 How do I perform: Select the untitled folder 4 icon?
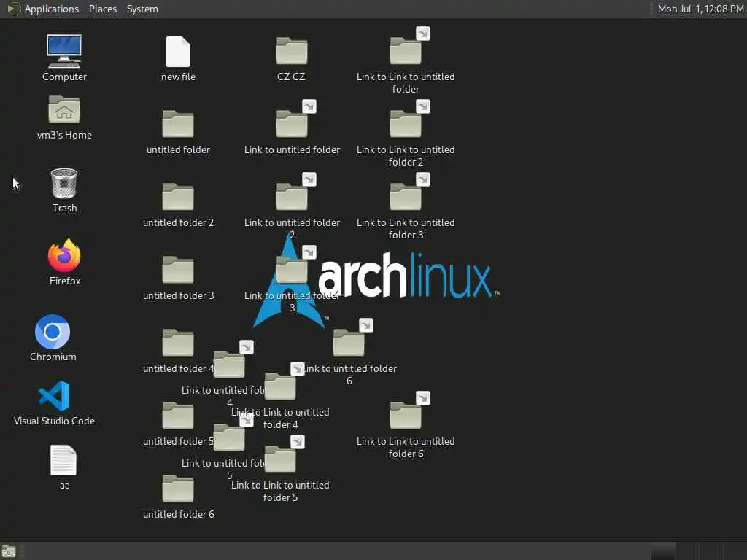178,343
